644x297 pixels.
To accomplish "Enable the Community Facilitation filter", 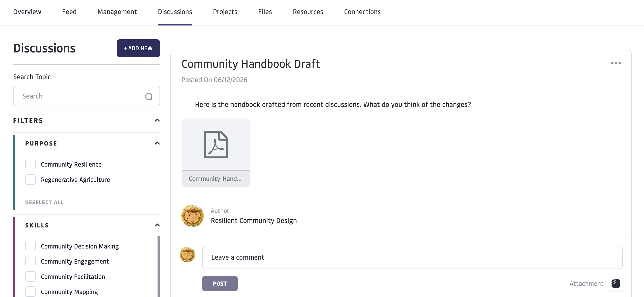I will coord(30,277).
